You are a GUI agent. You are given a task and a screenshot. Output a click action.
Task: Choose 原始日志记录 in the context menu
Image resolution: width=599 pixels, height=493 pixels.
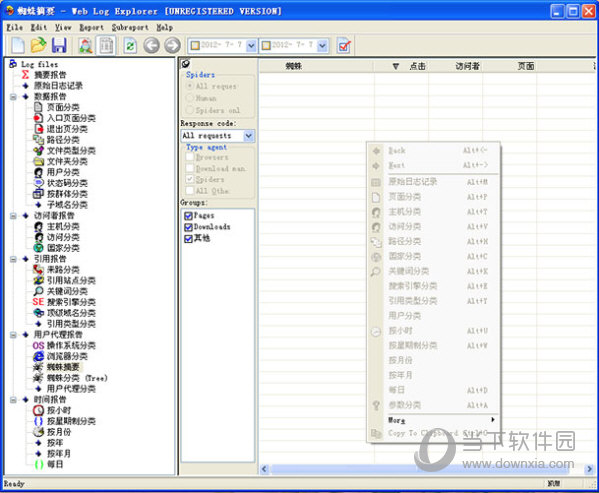pyautogui.click(x=433, y=182)
